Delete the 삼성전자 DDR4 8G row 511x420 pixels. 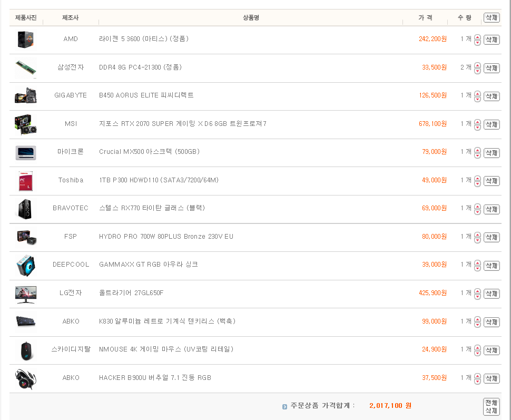click(492, 68)
